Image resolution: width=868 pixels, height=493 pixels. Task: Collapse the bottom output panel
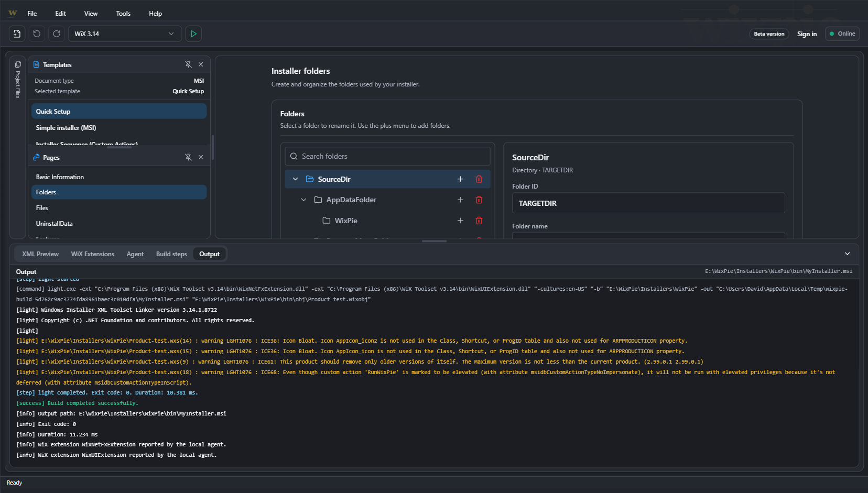point(848,254)
